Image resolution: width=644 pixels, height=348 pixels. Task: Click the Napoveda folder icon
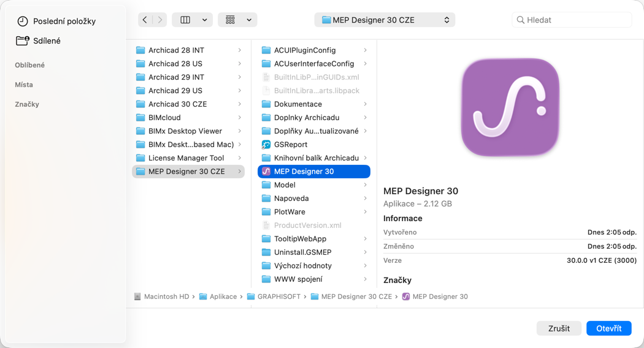pyautogui.click(x=266, y=199)
